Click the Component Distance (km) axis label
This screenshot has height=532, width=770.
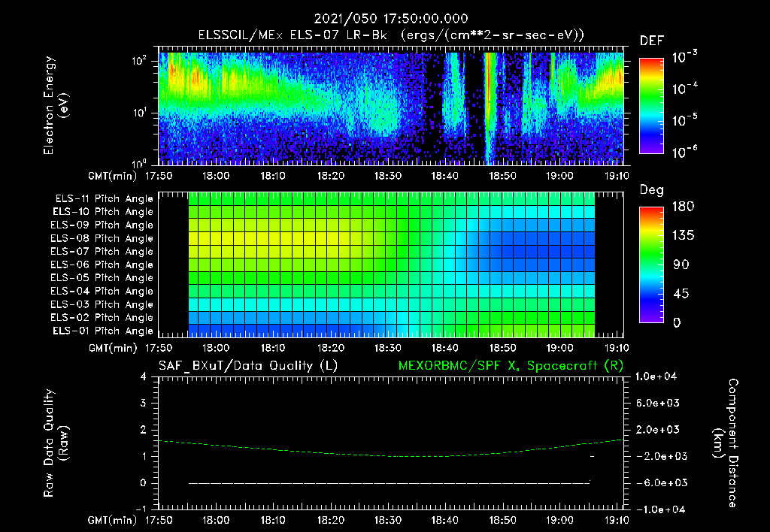(x=726, y=443)
